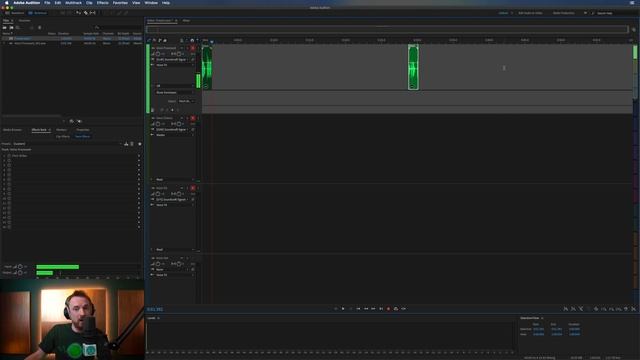Image resolution: width=640 pixels, height=360 pixels.
Task: Click last zoom icon in bottom zoom toolbar
Action: click(633, 309)
